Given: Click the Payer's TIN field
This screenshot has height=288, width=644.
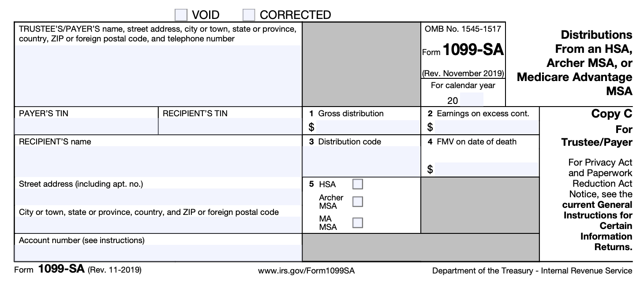Looking at the screenshot, I should tap(86, 126).
